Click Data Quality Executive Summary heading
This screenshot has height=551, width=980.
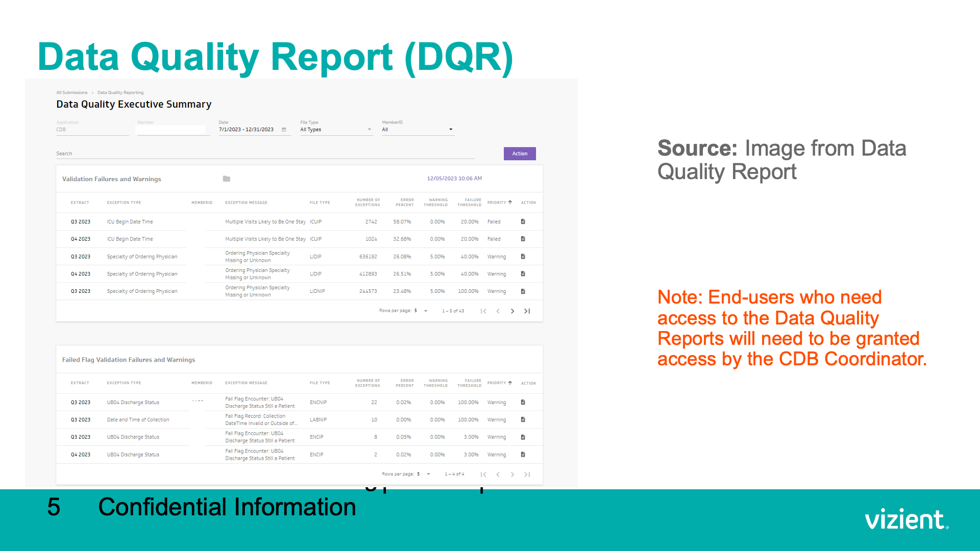(x=134, y=104)
